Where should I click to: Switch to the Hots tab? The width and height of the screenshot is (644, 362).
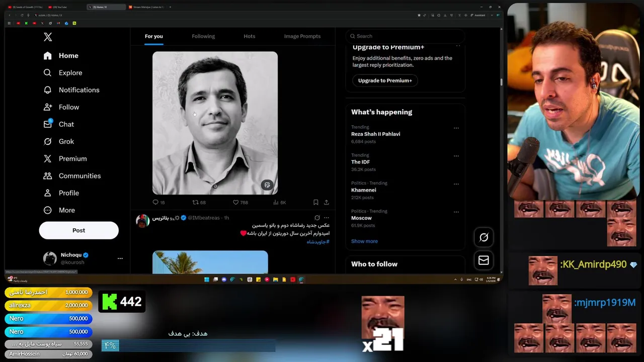[x=250, y=36]
